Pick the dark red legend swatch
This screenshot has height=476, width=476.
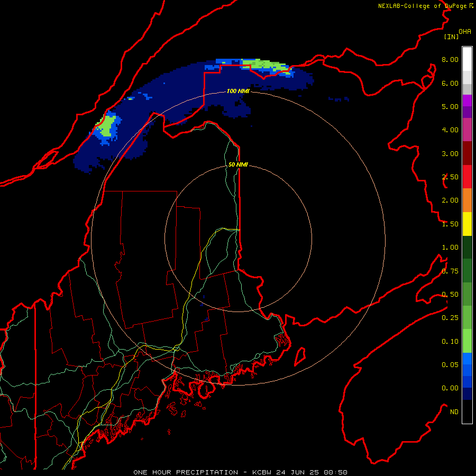click(x=467, y=153)
